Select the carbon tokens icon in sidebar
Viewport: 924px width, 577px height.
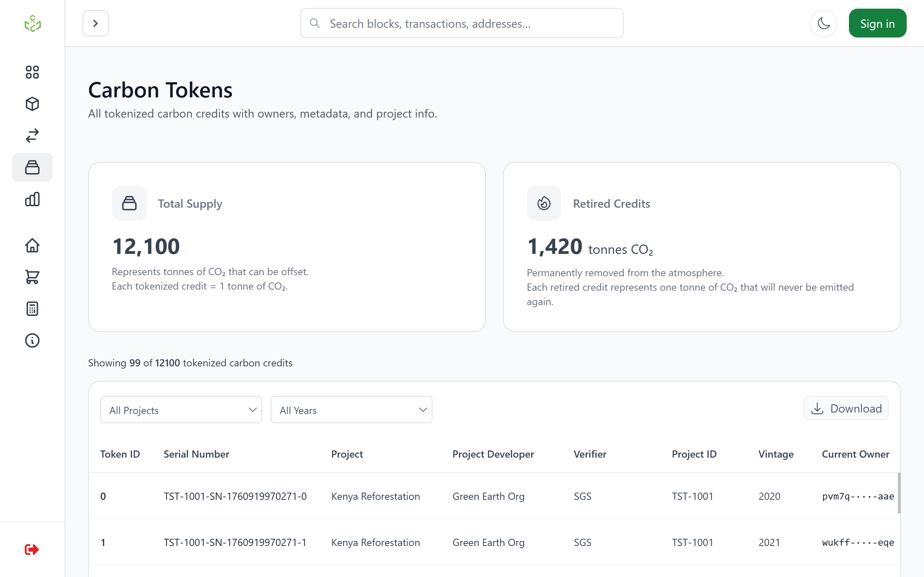pyautogui.click(x=32, y=168)
